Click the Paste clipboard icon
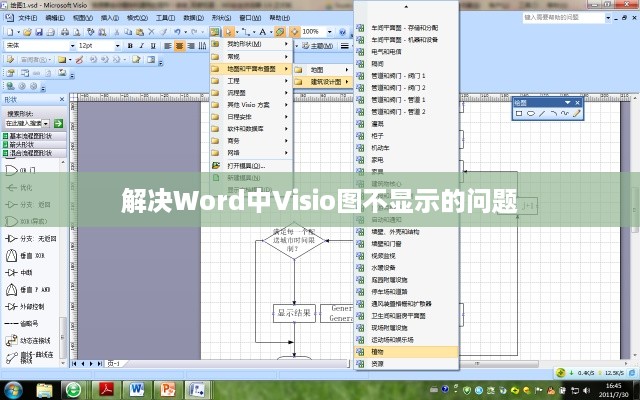Viewport: 640px width, 400px height. click(140, 32)
